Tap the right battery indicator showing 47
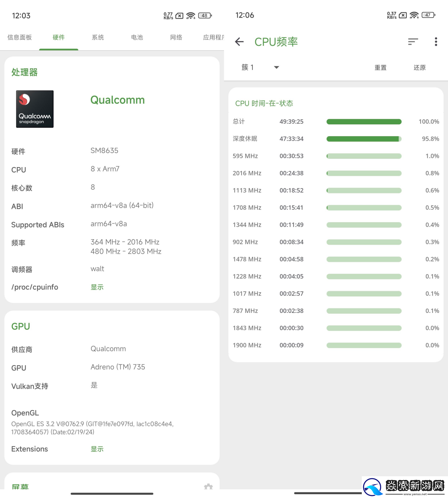Screen dimensions: 448x498 point(428,15)
